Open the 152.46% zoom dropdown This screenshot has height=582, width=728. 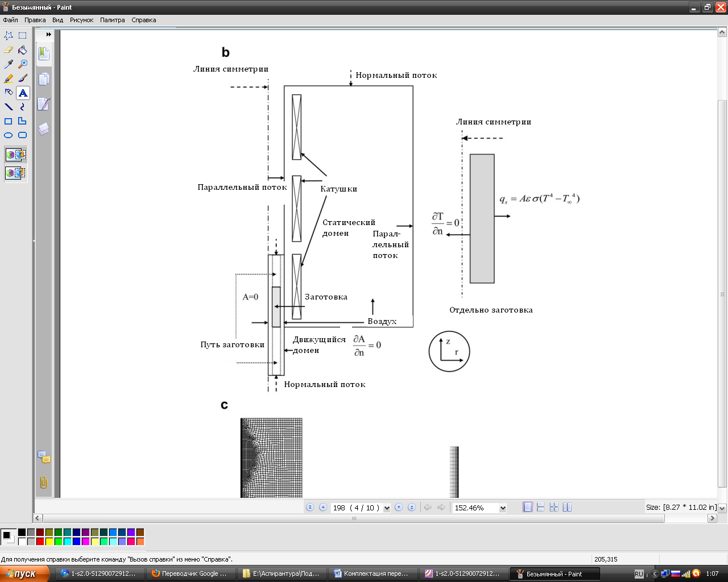[x=503, y=508]
